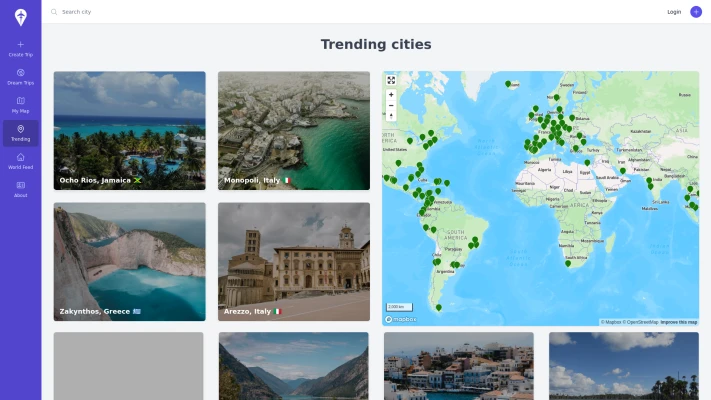Click the Improve this map link
The height and width of the screenshot is (400, 711).
point(679,322)
